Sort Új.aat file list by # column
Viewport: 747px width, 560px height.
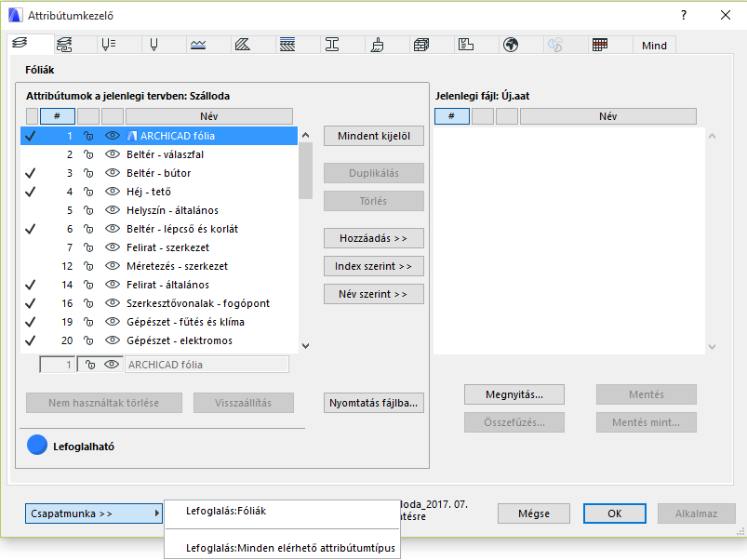point(451,116)
